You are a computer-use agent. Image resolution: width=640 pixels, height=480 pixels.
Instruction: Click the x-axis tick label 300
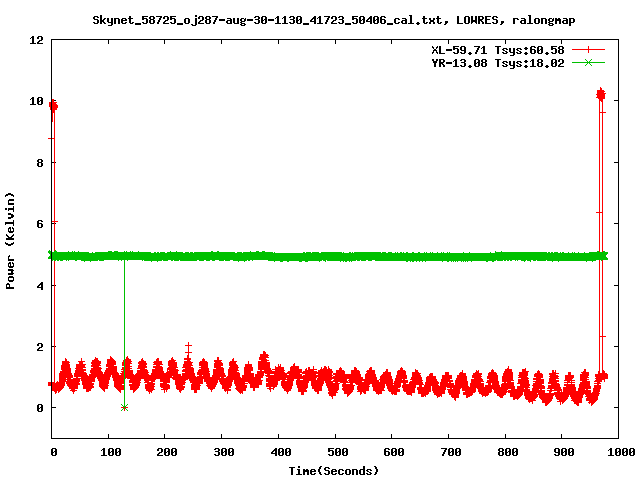coord(222,452)
